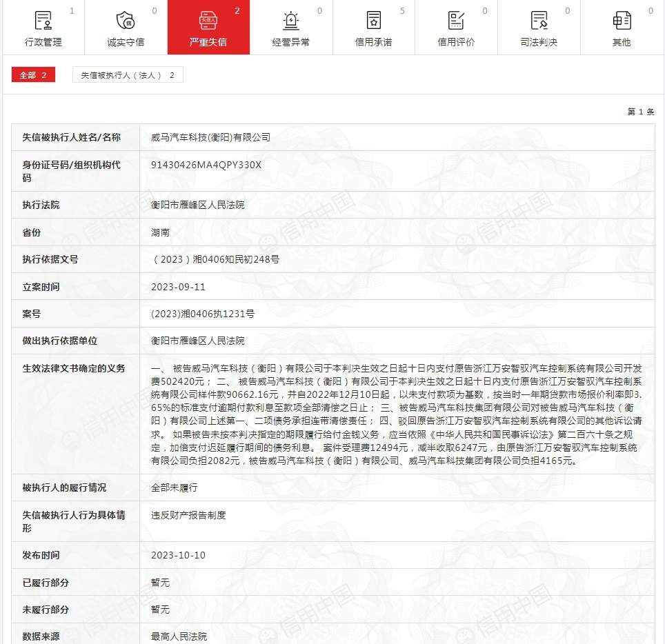Click company name 威马汽车科技(衡阳)有限公司
The width and height of the screenshot is (665, 644).
[211, 137]
